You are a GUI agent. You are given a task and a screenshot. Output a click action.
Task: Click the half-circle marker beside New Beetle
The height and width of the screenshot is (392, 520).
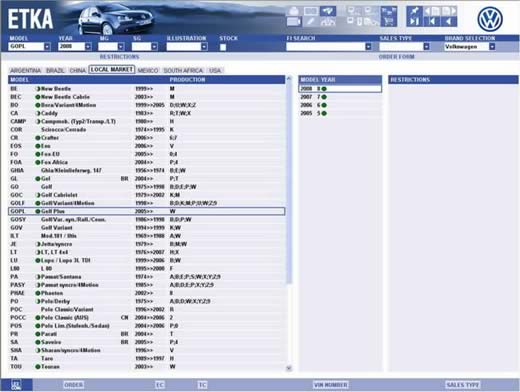pyautogui.click(x=38, y=89)
